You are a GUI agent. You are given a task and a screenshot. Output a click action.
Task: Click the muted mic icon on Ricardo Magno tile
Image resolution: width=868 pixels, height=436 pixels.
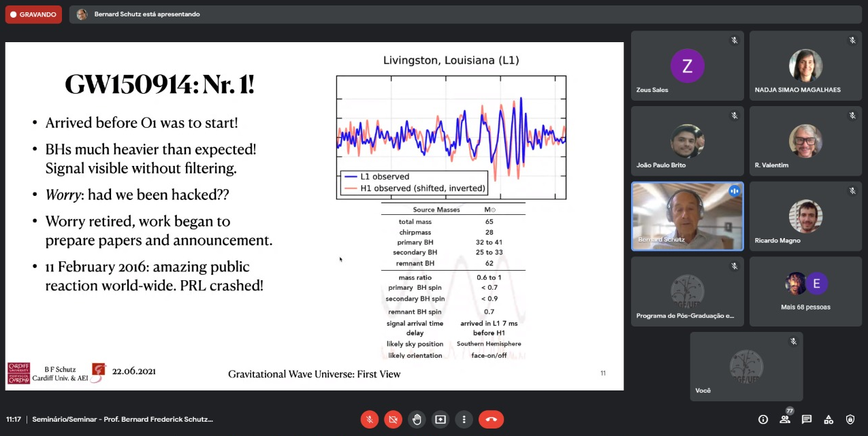pos(852,191)
